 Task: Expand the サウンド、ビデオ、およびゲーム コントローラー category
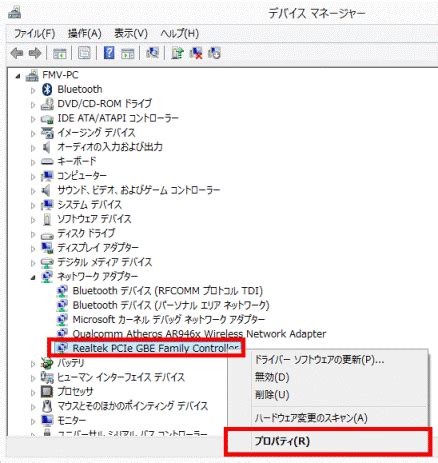click(x=33, y=191)
